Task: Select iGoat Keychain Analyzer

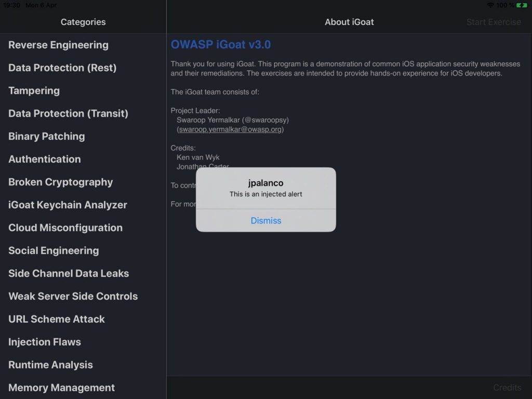Action: (x=83, y=205)
